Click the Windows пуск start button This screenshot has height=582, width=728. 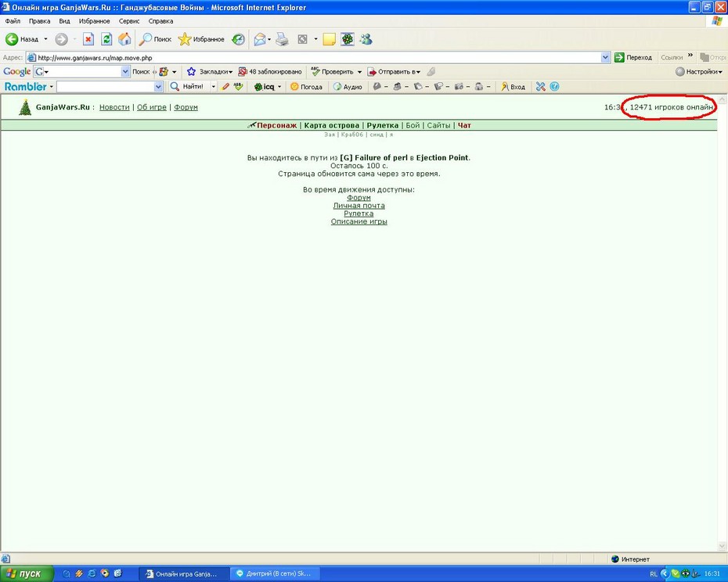tap(26, 573)
